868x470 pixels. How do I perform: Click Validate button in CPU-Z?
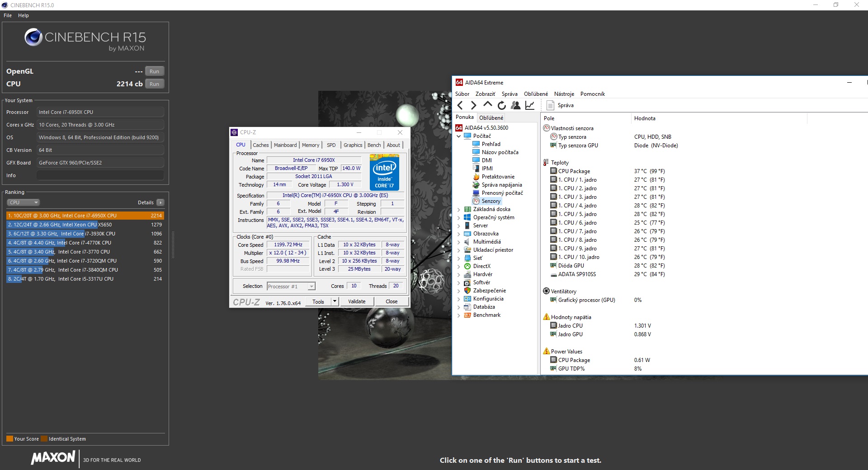coord(357,301)
